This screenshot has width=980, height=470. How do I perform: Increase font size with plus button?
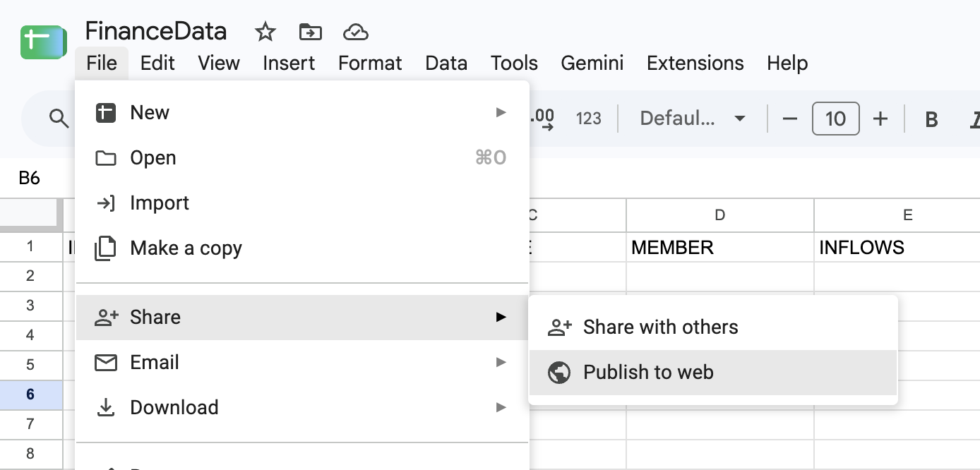click(x=880, y=119)
